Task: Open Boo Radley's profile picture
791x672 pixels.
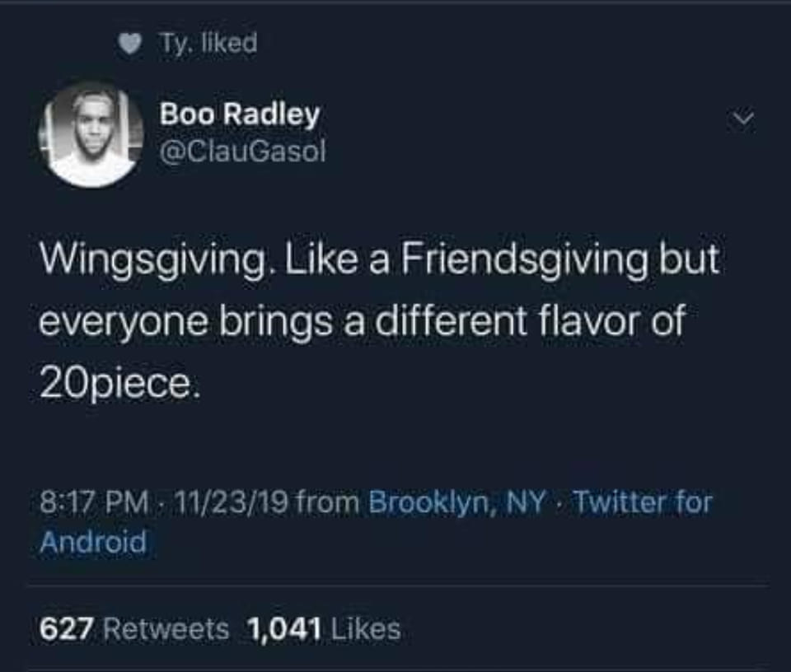Action: [91, 134]
